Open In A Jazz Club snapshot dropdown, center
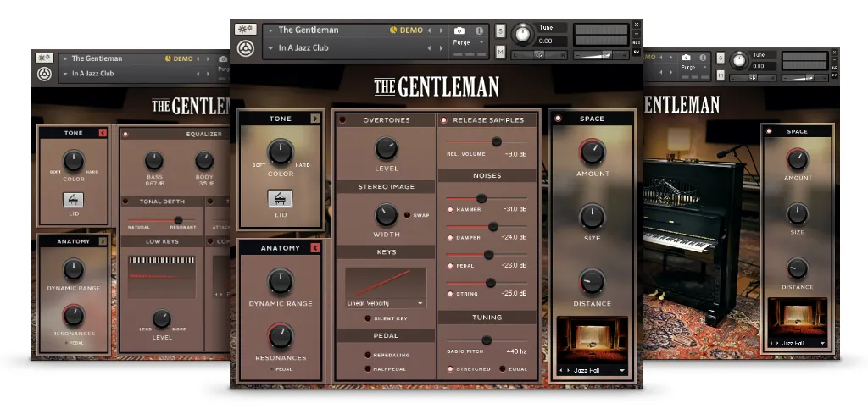The height and width of the screenshot is (409, 868). pyautogui.click(x=270, y=48)
